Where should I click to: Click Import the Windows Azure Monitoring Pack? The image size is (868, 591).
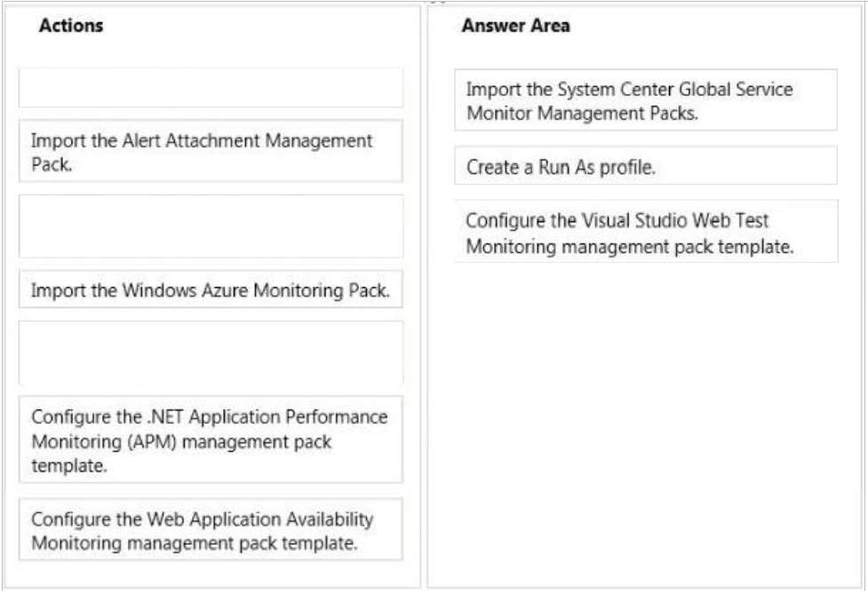pyautogui.click(x=211, y=290)
